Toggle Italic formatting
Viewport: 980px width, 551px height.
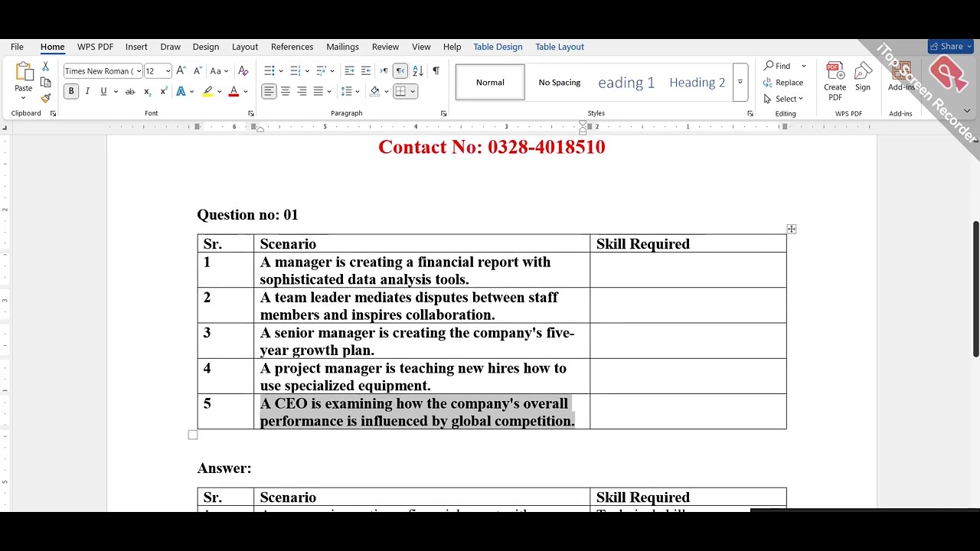pos(87,92)
